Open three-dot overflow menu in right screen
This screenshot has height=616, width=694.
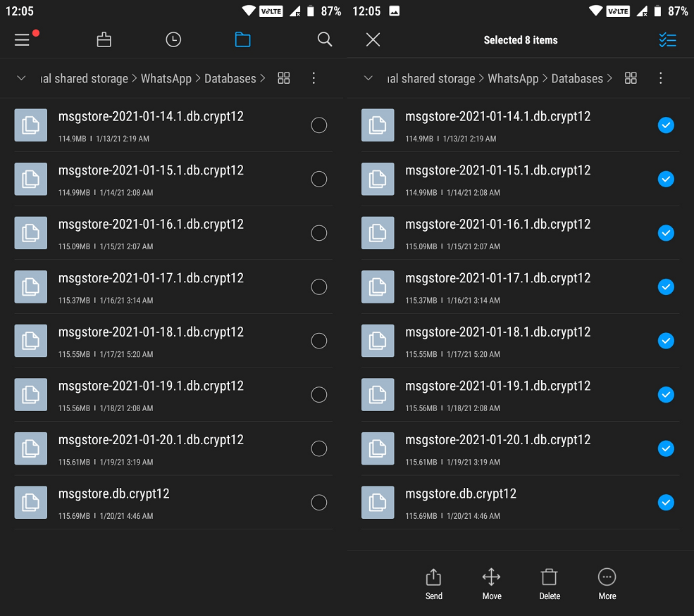coord(661,78)
